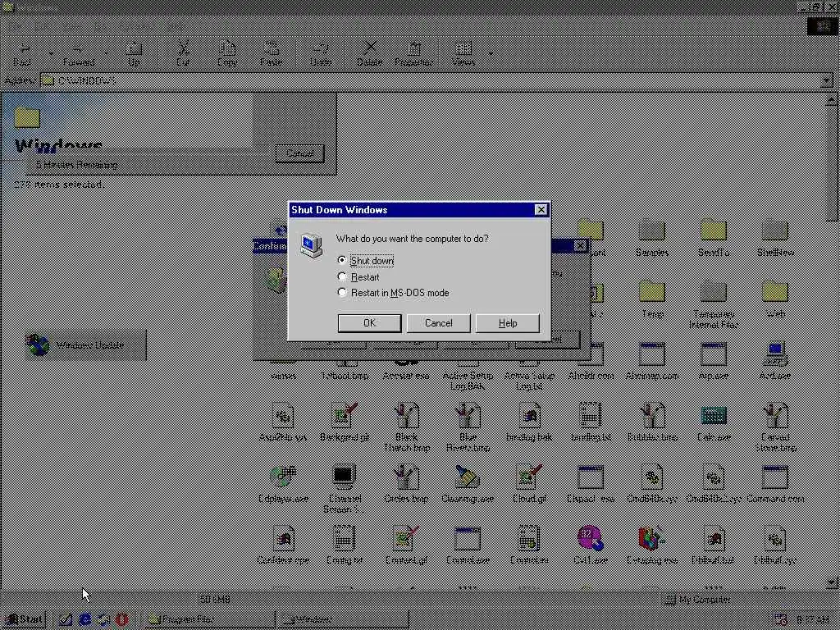Click the Cut toolbar icon
The height and width of the screenshot is (630, 840).
[183, 54]
